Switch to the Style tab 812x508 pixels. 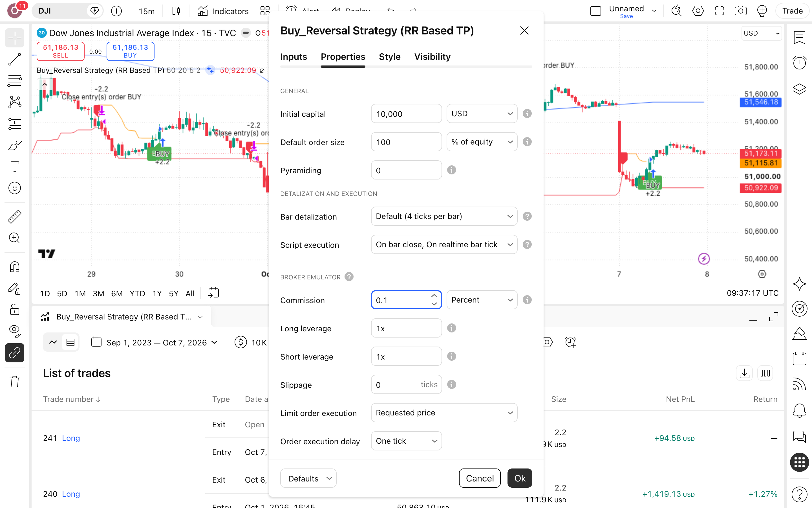[x=390, y=57]
